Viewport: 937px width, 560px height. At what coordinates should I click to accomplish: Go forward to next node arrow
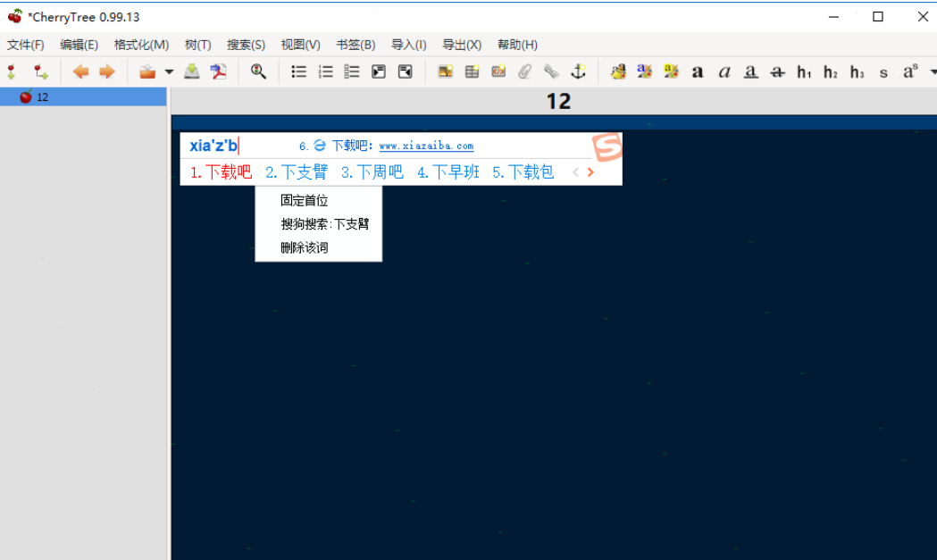(107, 71)
